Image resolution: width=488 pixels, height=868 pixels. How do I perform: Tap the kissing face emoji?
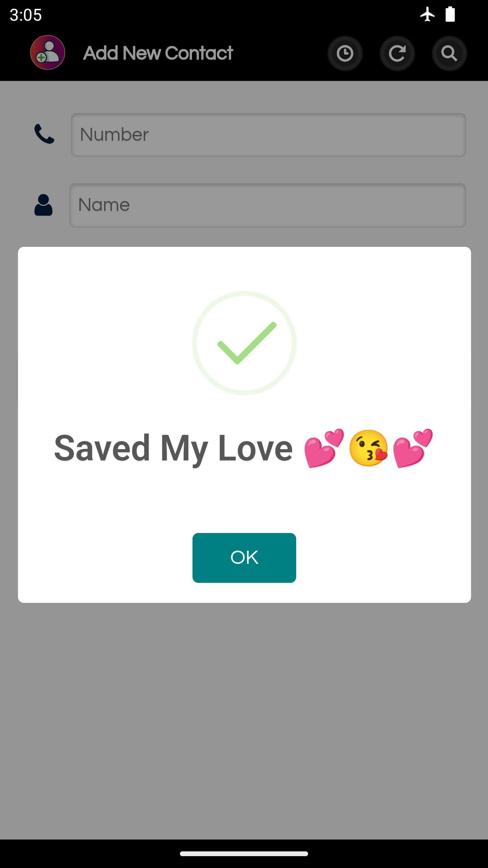point(368,448)
